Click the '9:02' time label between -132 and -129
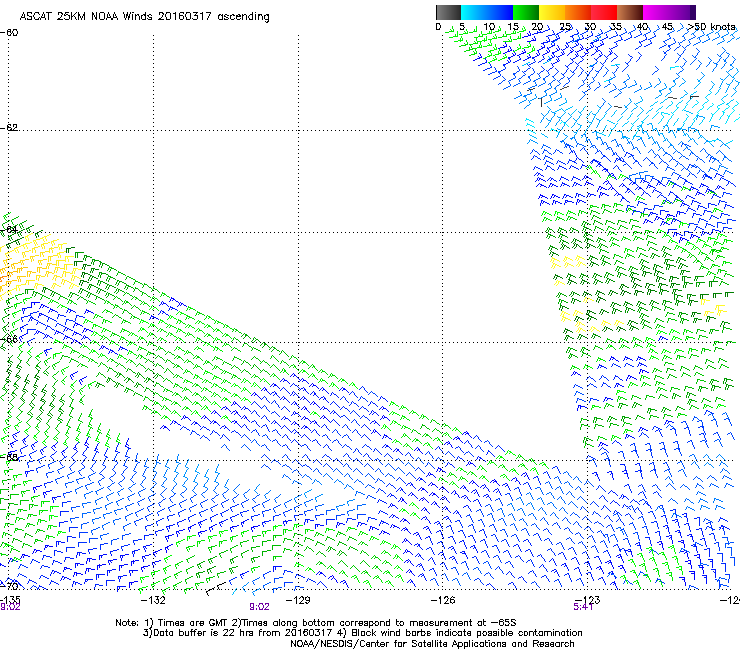Screen dimensions: 740x650 click(260, 607)
